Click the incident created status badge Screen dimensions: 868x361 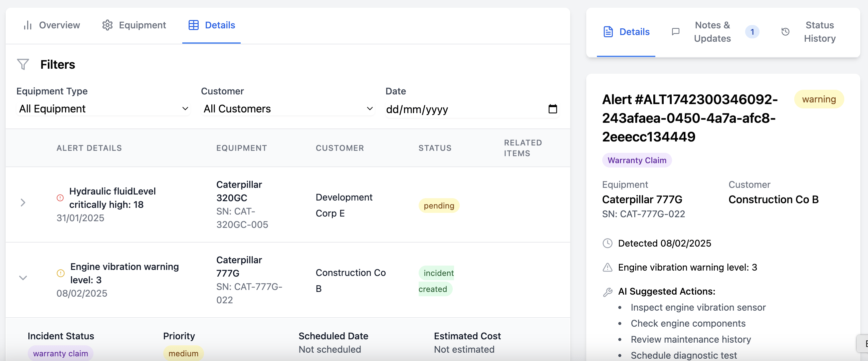pos(437,281)
